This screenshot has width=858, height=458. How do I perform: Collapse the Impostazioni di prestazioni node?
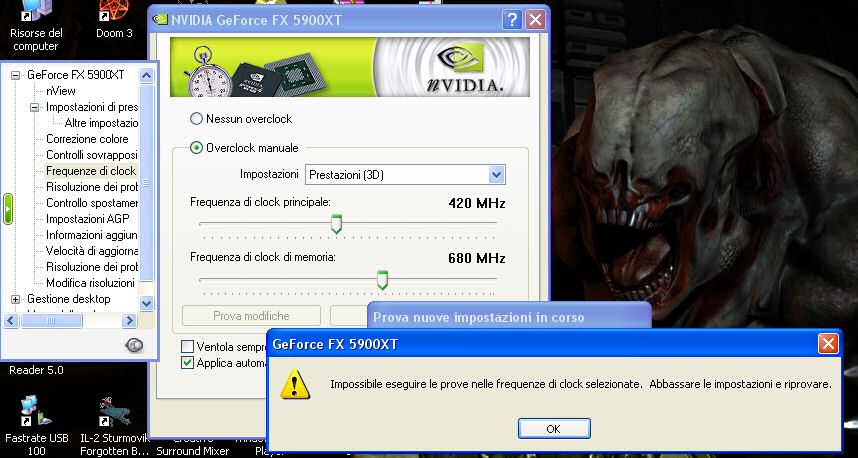pyautogui.click(x=34, y=107)
